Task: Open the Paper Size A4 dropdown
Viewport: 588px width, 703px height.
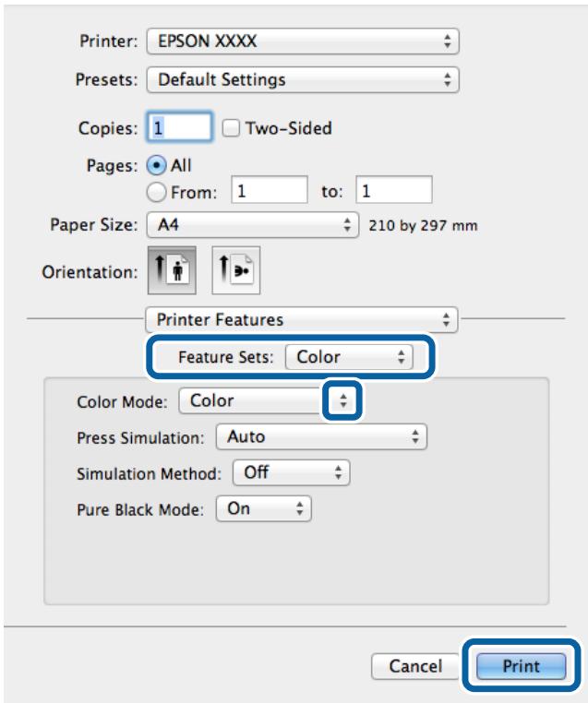Action: (x=254, y=225)
